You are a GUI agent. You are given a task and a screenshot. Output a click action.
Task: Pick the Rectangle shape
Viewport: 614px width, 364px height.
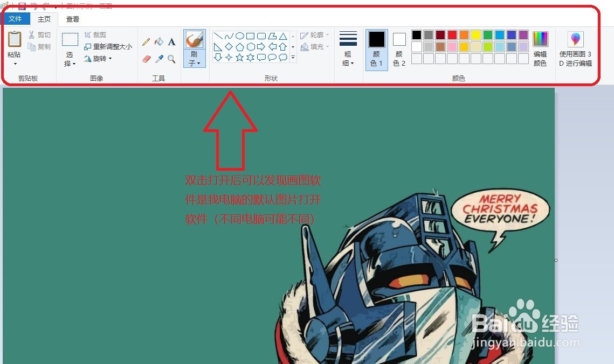click(x=250, y=36)
